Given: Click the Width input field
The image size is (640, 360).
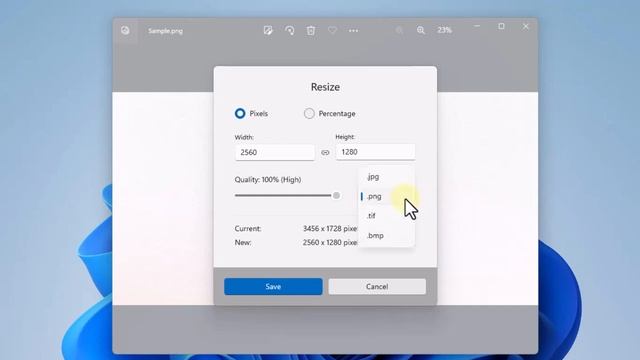Looking at the screenshot, I should 275,152.
